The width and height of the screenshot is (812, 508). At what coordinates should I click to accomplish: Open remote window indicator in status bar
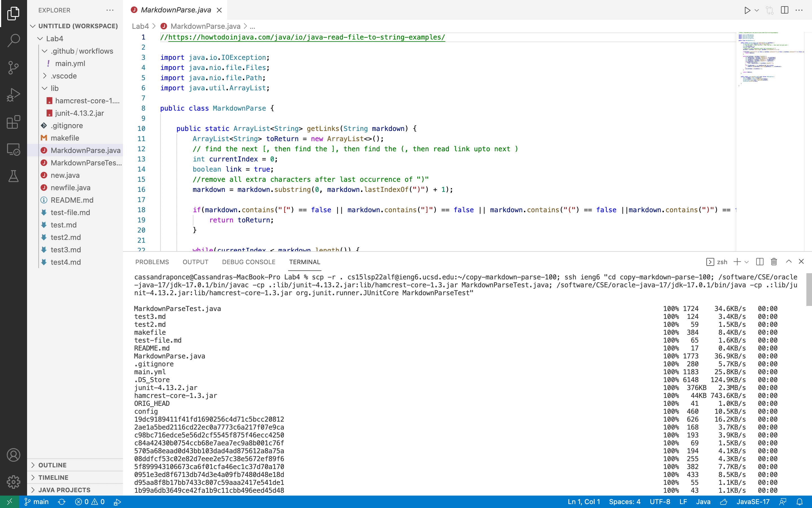pyautogui.click(x=9, y=502)
